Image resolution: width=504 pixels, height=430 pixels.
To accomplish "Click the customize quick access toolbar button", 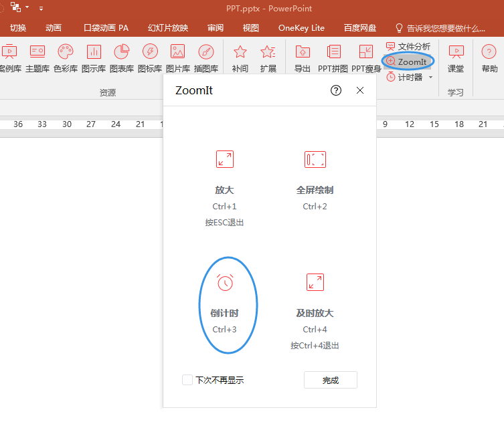I will (41, 9).
